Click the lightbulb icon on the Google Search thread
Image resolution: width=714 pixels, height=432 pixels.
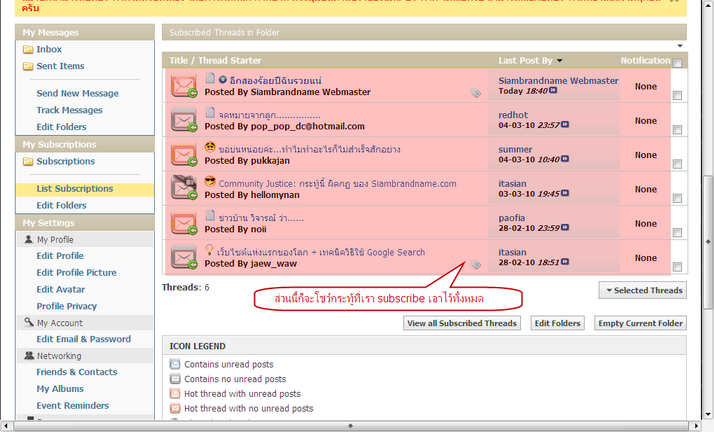(x=210, y=250)
